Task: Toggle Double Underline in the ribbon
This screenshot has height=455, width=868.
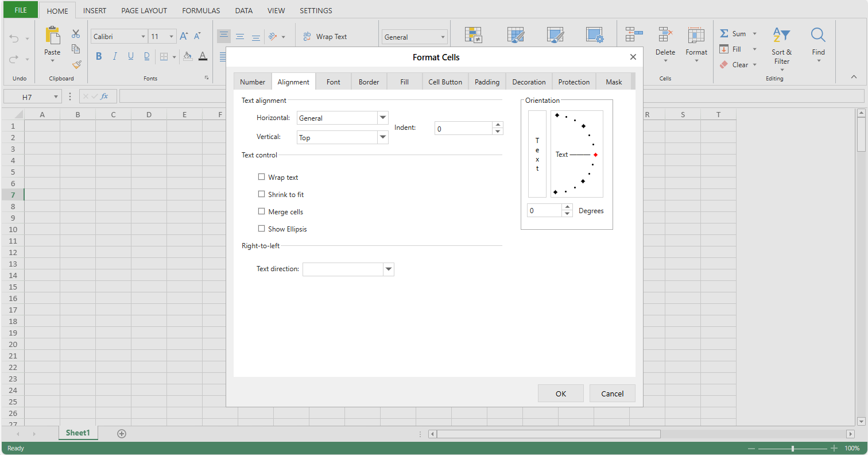Action: [x=147, y=56]
